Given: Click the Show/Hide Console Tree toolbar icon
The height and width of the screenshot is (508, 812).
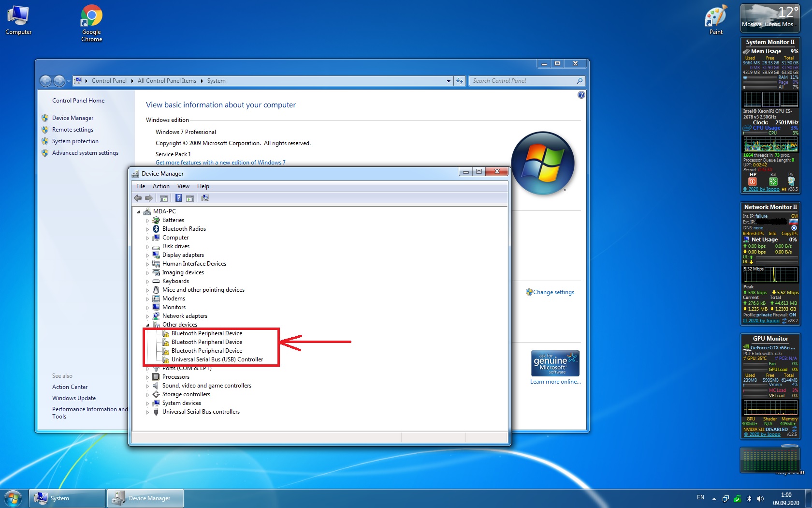Looking at the screenshot, I should click(x=164, y=198).
